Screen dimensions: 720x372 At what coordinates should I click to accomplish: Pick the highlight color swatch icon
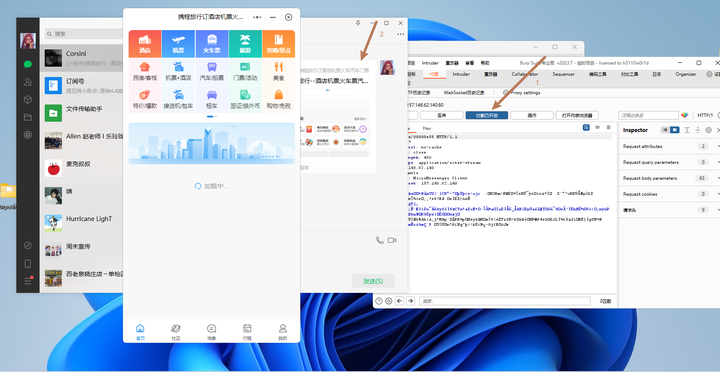(685, 115)
